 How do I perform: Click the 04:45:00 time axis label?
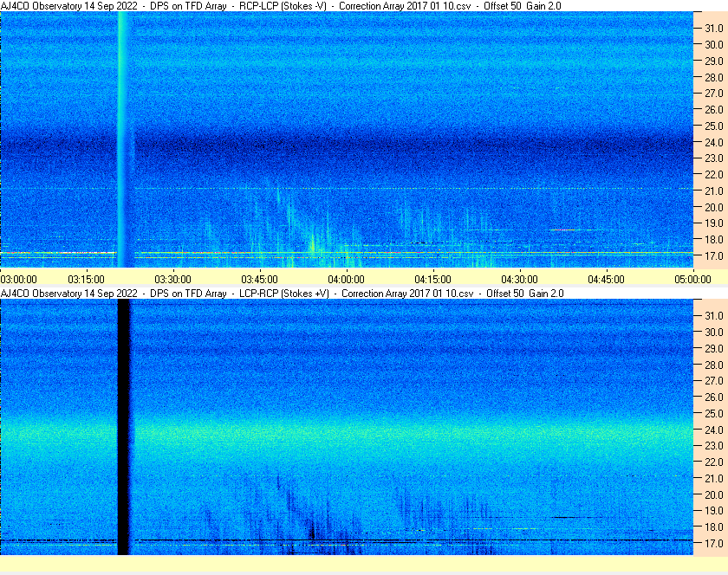coord(607,280)
